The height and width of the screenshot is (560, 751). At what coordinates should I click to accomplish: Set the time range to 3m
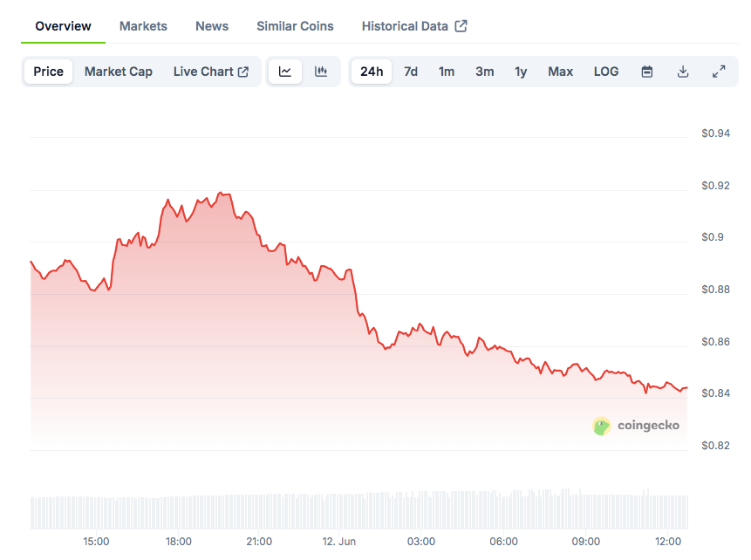[485, 72]
